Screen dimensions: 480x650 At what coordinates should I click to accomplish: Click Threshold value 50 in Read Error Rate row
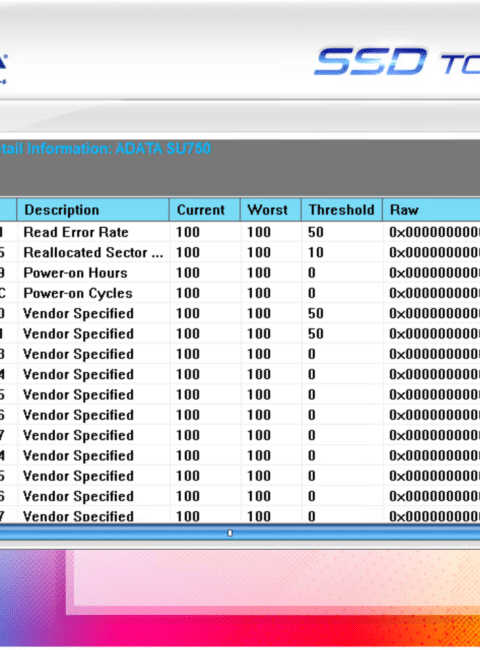(315, 232)
